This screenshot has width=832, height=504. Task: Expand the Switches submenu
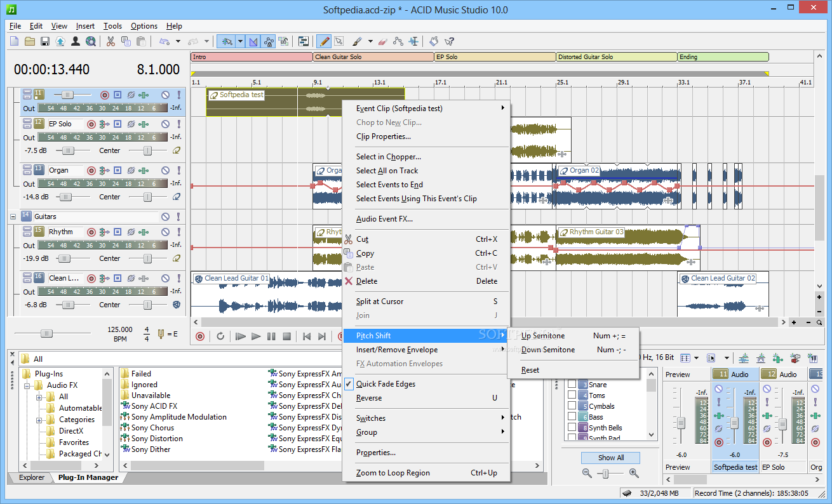click(426, 418)
